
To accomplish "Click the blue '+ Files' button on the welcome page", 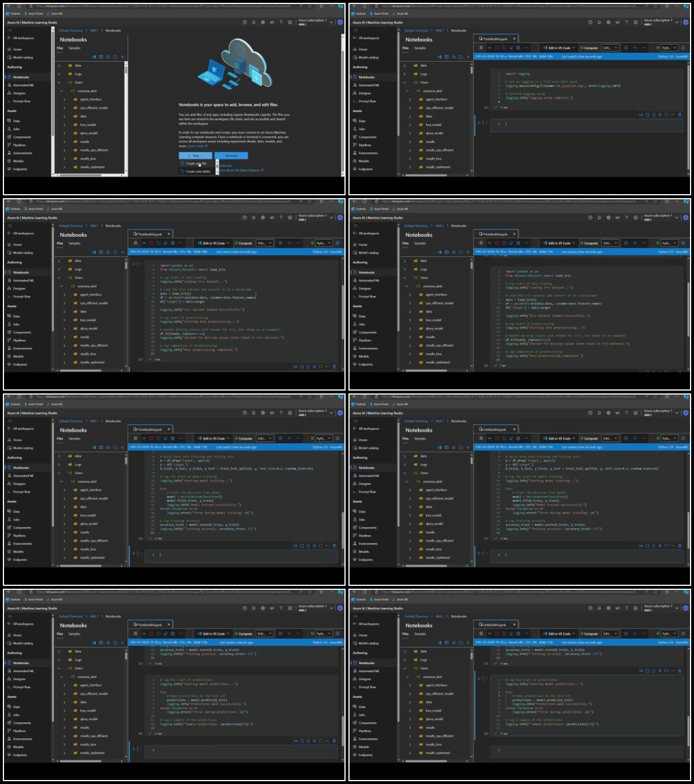I will coord(195,155).
